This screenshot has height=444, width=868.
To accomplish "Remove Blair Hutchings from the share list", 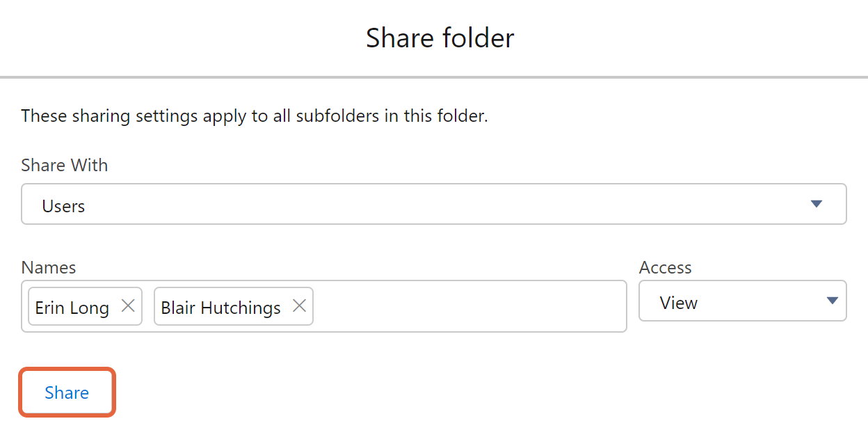I will click(299, 305).
